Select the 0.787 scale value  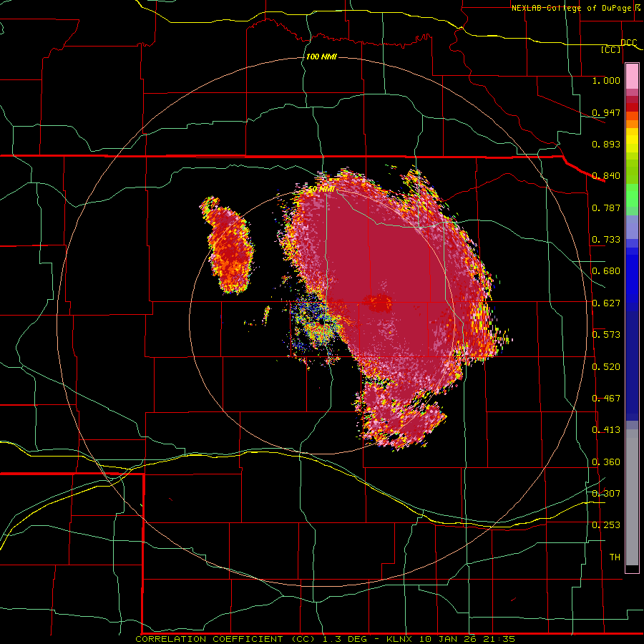click(x=606, y=208)
